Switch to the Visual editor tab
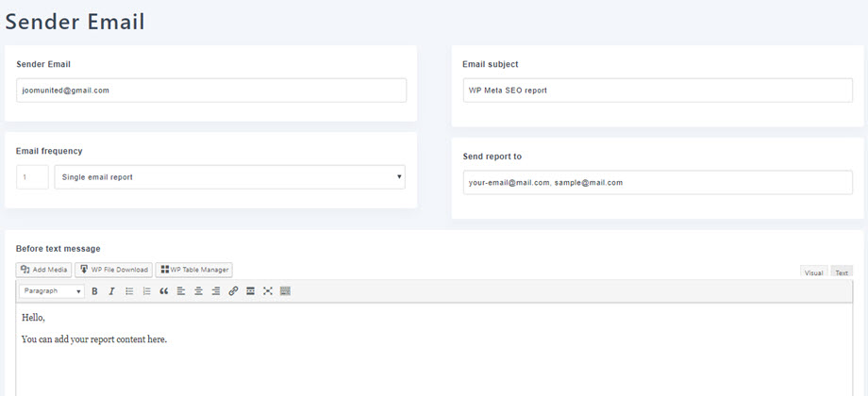Image resolution: width=868 pixels, height=396 pixels. click(x=813, y=272)
